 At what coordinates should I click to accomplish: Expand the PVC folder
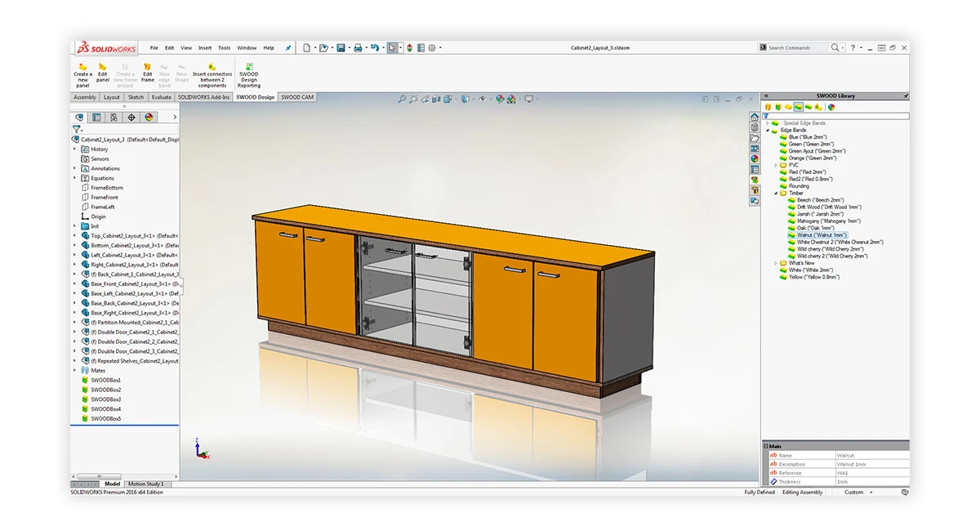click(x=774, y=165)
